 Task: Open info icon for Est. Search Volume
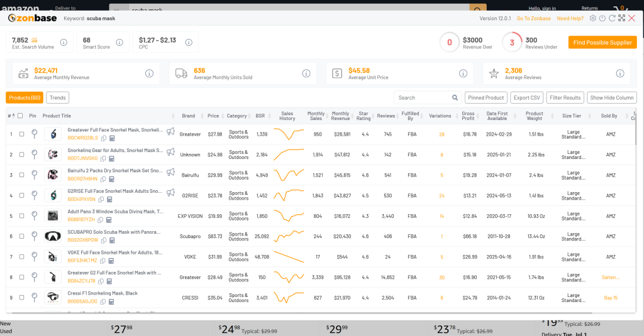(64, 42)
